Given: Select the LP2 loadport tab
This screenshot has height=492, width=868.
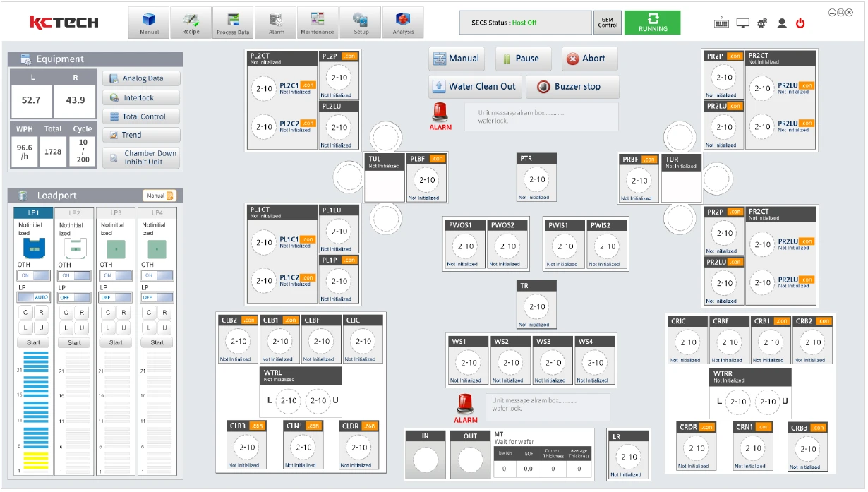Looking at the screenshot, I should coord(74,212).
